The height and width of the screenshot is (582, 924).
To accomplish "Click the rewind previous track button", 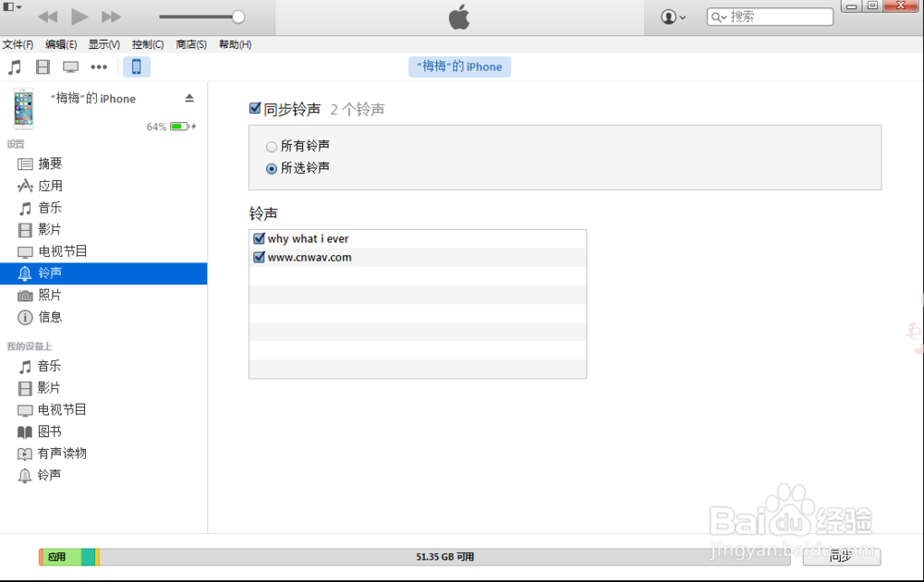I will coord(48,17).
